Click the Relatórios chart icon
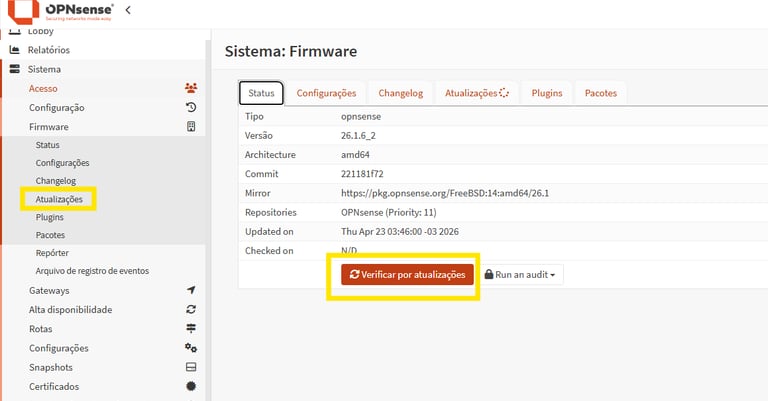The image size is (768, 401). pyautogui.click(x=15, y=50)
